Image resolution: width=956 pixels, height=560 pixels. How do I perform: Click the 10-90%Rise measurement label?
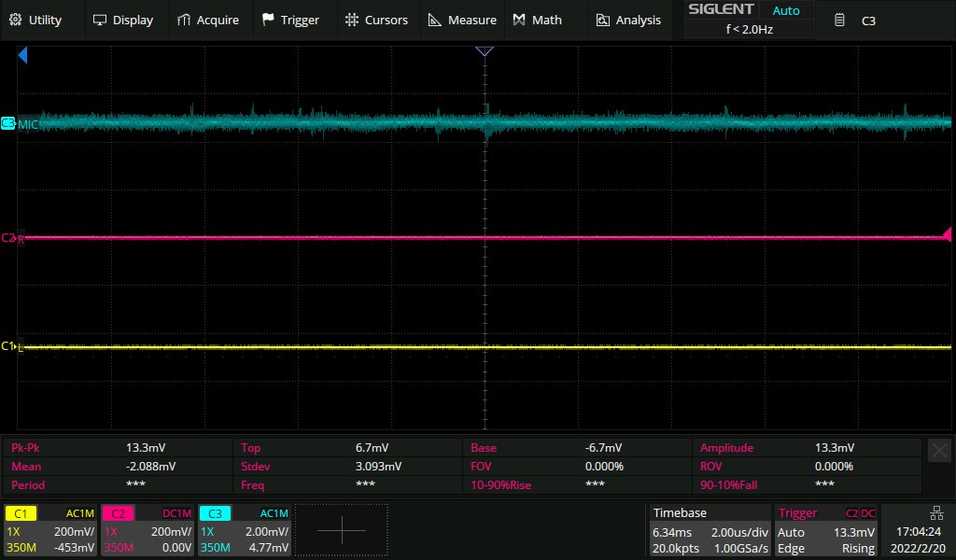click(500, 485)
